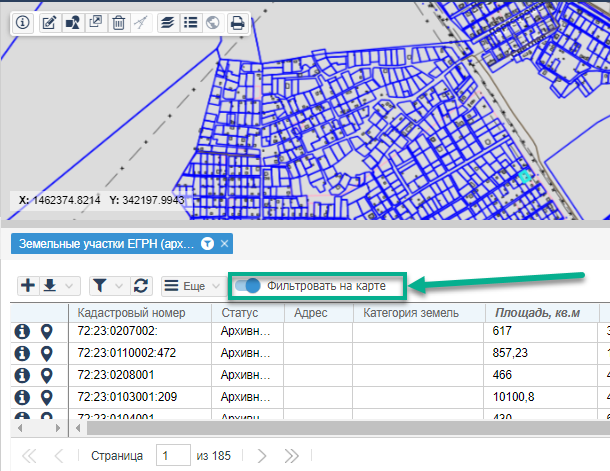Show info for parcel 72:23:0103001:209
This screenshot has height=471, width=610.
(22, 397)
